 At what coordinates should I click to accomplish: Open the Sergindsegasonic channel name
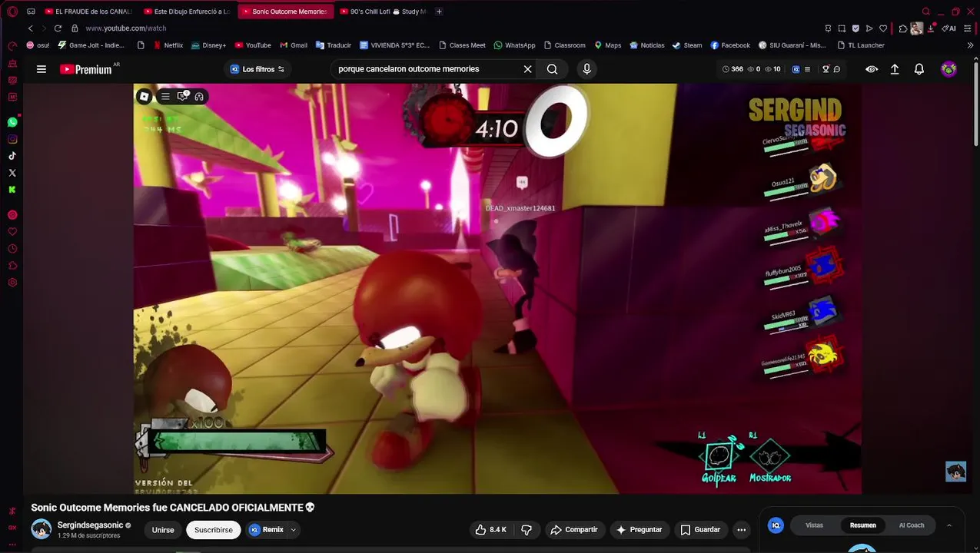pos(90,525)
